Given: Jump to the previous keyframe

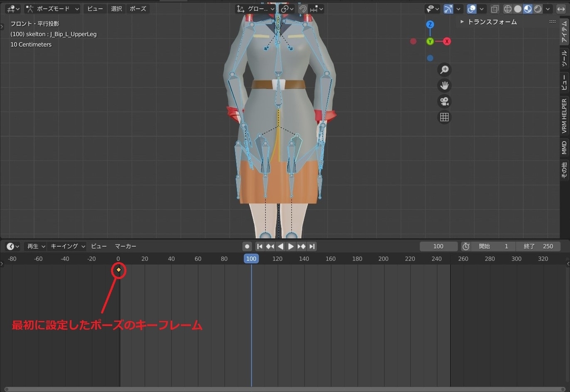Looking at the screenshot, I should [x=270, y=246].
